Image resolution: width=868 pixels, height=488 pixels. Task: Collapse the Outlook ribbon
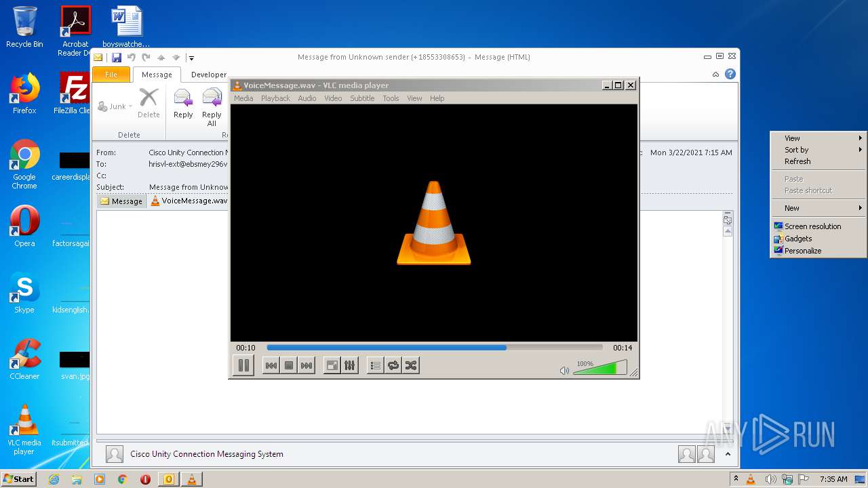pyautogui.click(x=715, y=74)
